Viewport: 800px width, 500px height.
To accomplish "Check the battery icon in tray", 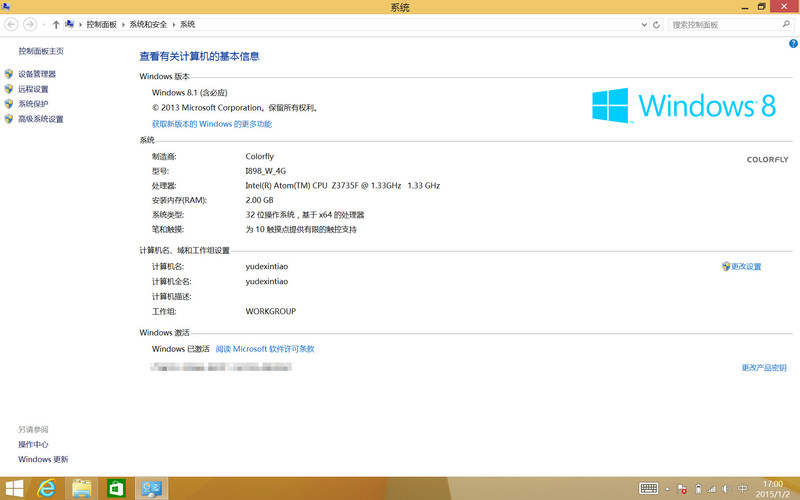I will pos(698,489).
